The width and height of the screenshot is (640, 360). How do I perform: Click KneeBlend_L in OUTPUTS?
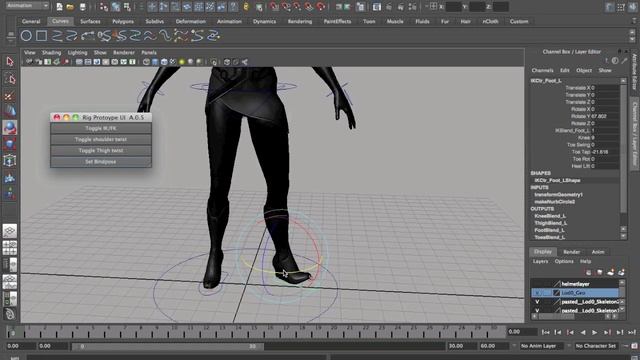(550, 216)
